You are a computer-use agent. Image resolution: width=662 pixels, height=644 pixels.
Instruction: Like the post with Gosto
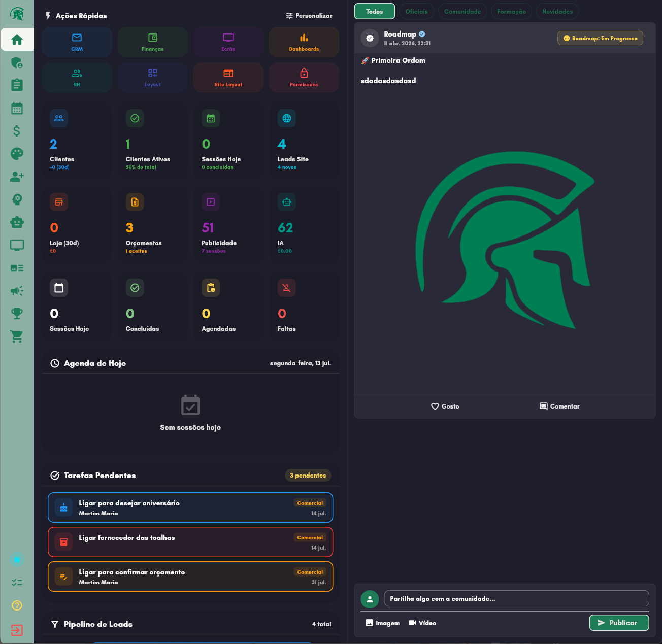tap(445, 406)
